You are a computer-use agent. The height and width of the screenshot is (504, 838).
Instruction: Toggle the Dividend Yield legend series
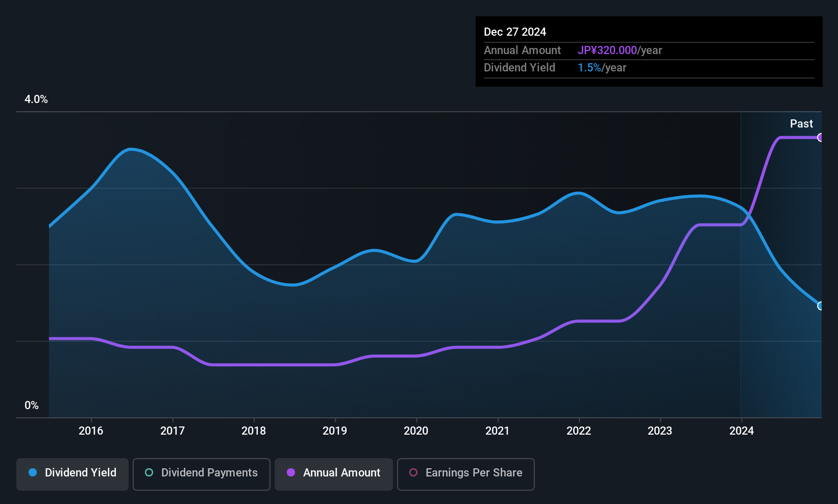pos(72,474)
